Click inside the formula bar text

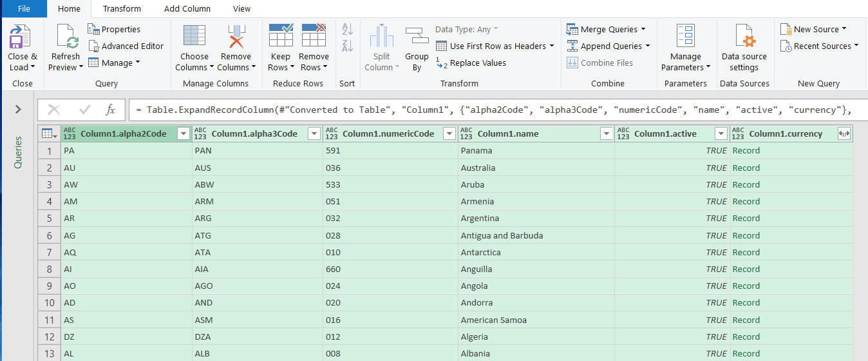pos(489,110)
